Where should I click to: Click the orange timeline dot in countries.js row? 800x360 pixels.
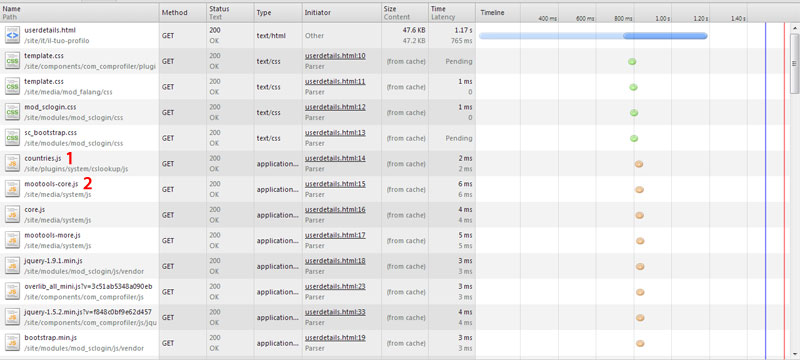click(x=638, y=164)
